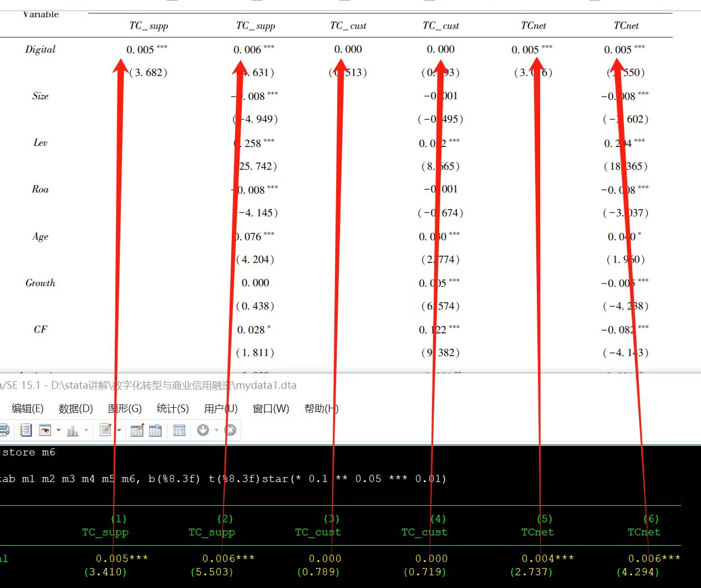This screenshot has width=701, height=588.
Task: Click TCnet header under column (6) in Stata output
Action: [644, 533]
